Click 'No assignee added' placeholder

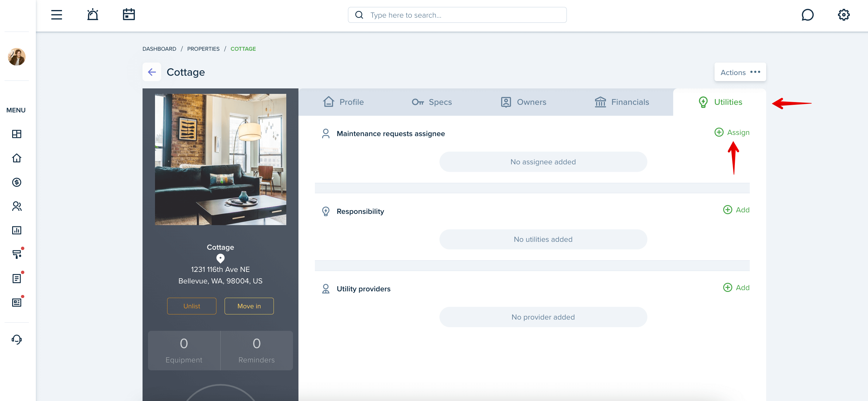click(x=543, y=162)
